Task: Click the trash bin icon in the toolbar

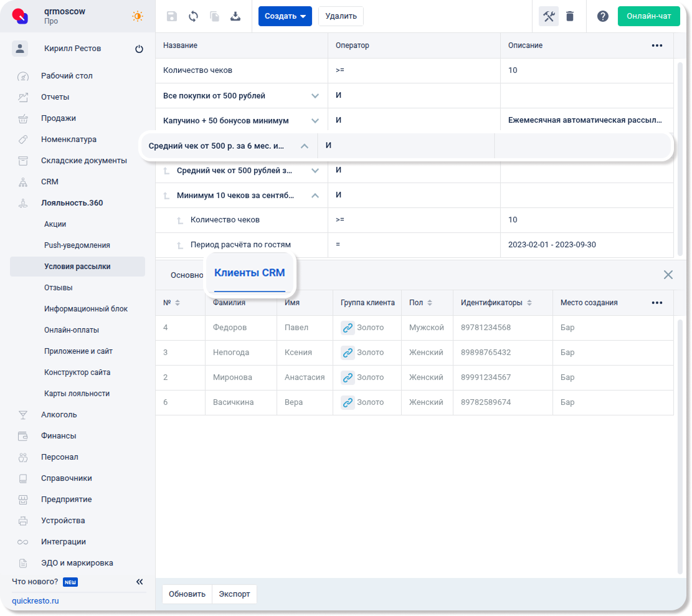Action: [570, 17]
